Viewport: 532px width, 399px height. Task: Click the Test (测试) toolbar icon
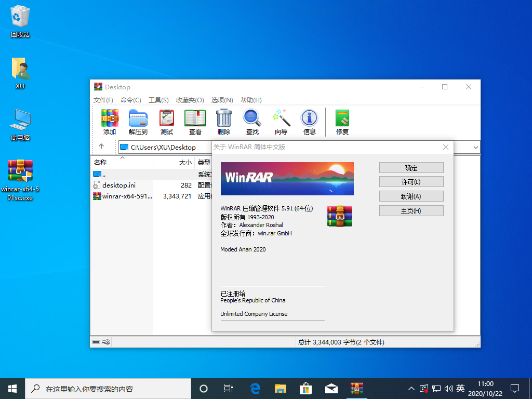[167, 122]
